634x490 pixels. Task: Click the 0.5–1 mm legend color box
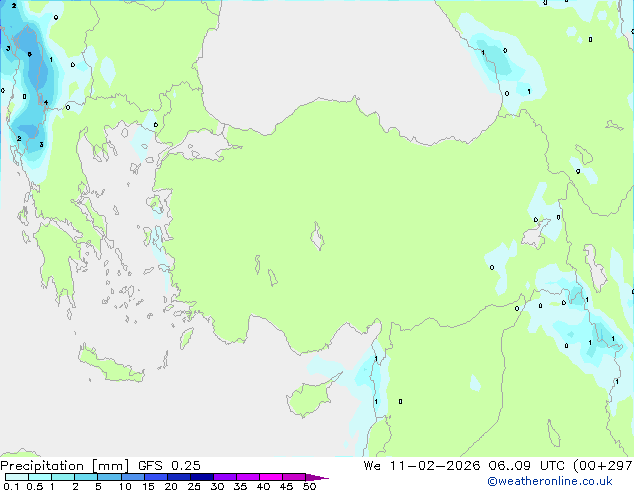click(x=40, y=477)
